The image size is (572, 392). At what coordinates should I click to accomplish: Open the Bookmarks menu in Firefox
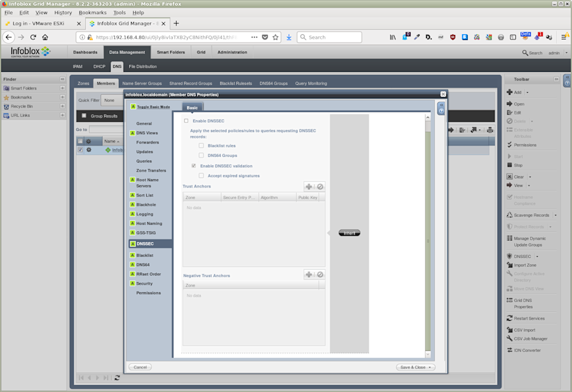(x=93, y=13)
